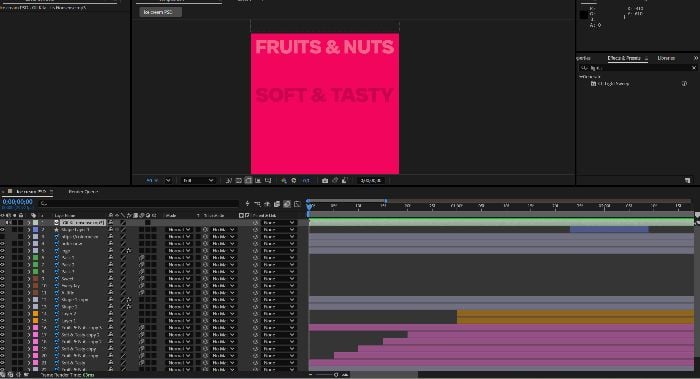Click the snapshot camera icon in the viewer

tap(325, 180)
